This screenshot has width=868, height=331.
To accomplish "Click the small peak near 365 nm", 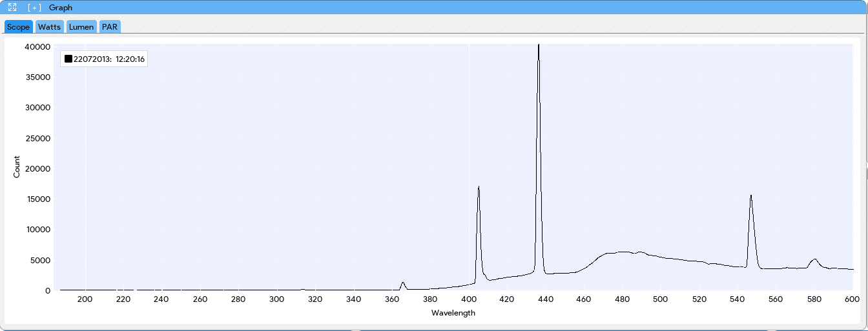I will [403, 283].
